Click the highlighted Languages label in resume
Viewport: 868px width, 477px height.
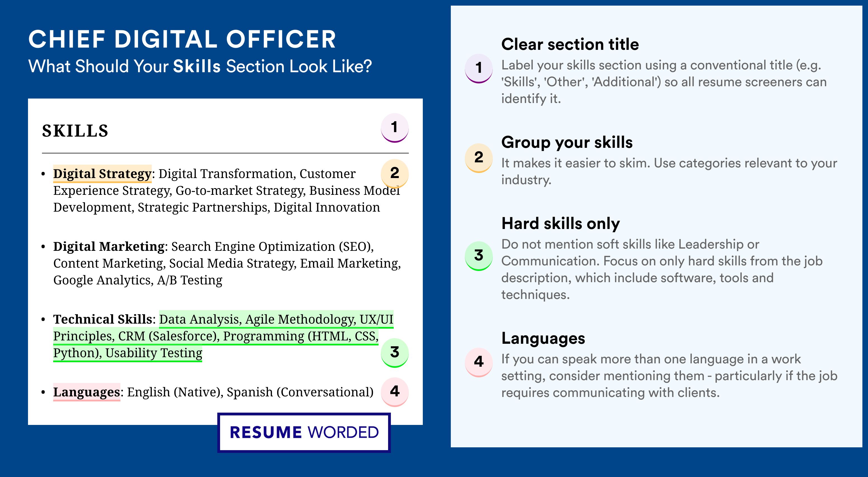[87, 392]
